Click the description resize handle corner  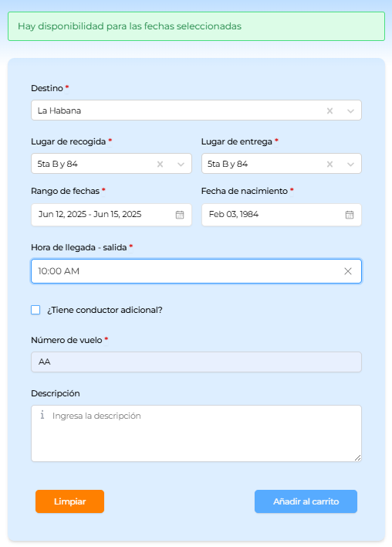point(357,457)
